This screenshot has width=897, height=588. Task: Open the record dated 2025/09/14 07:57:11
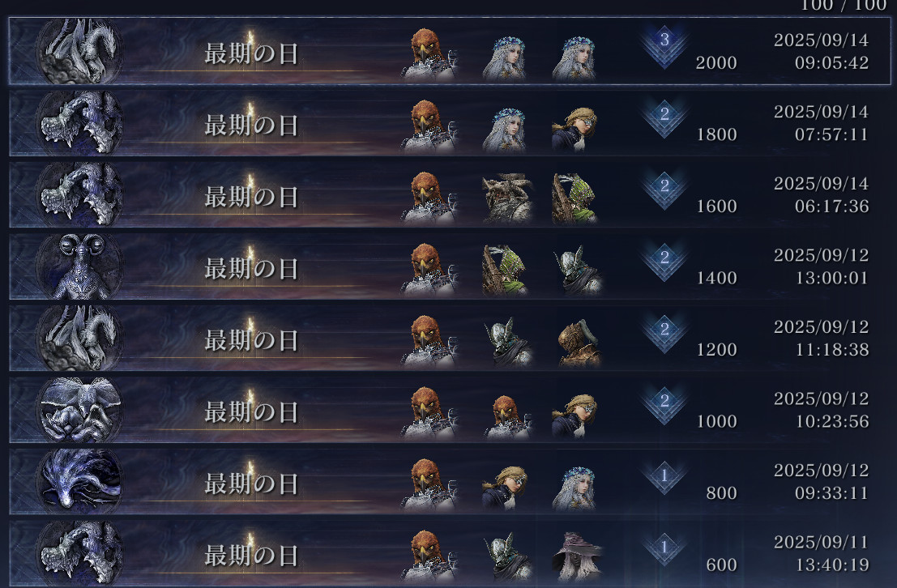click(x=450, y=123)
